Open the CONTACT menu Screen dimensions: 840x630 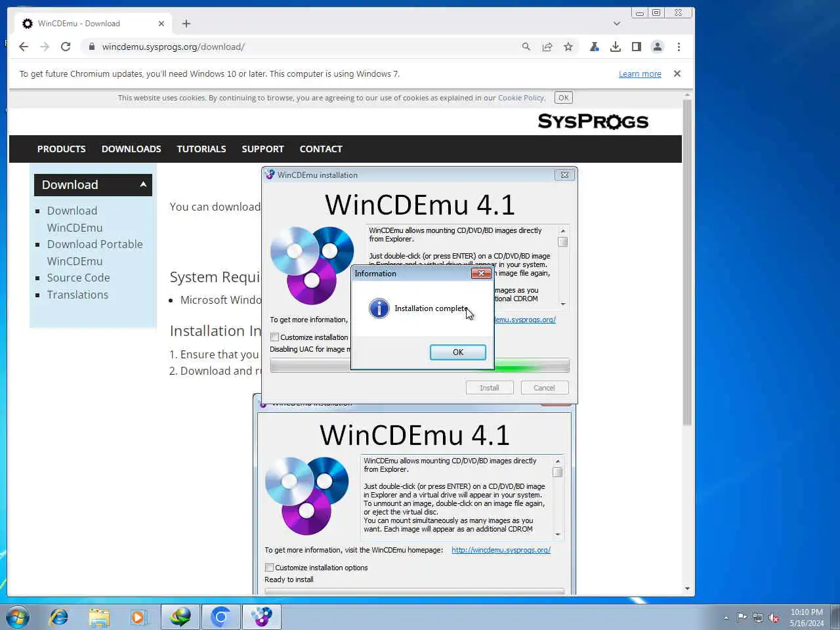pos(321,149)
